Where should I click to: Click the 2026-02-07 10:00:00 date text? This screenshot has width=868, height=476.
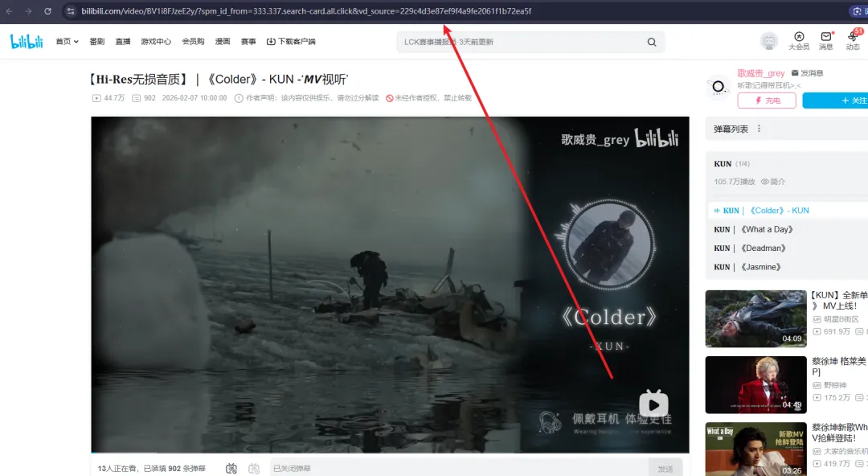click(x=194, y=98)
